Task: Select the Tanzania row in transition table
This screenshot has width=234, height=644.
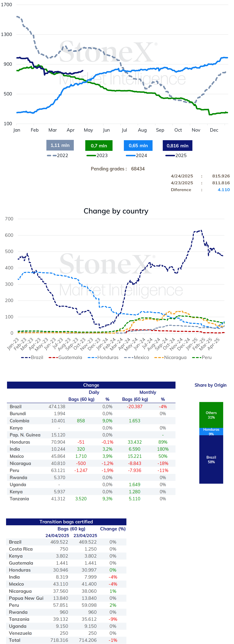Action: 66,619
